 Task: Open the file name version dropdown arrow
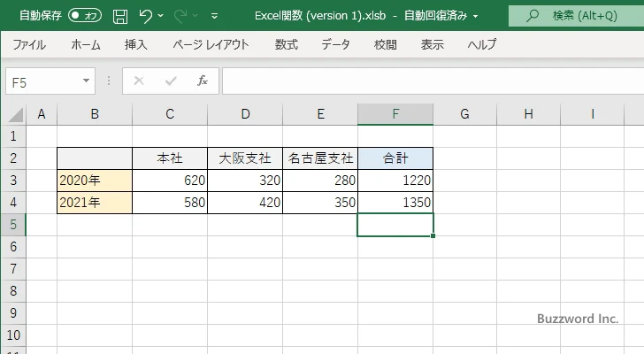tap(476, 17)
